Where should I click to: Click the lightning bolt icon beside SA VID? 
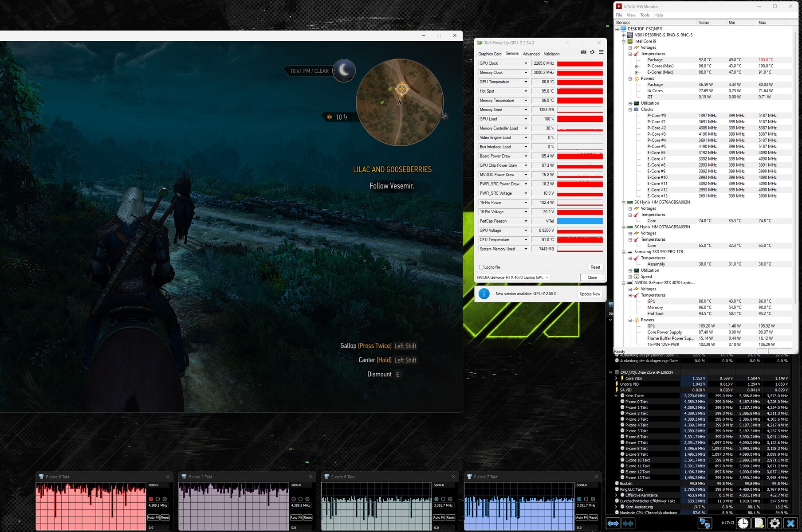617,390
